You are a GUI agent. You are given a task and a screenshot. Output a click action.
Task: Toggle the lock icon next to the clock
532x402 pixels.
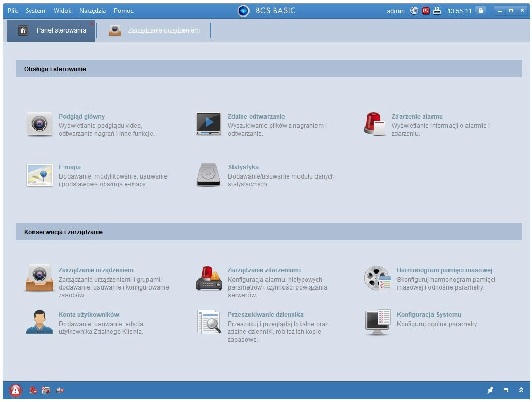click(480, 10)
